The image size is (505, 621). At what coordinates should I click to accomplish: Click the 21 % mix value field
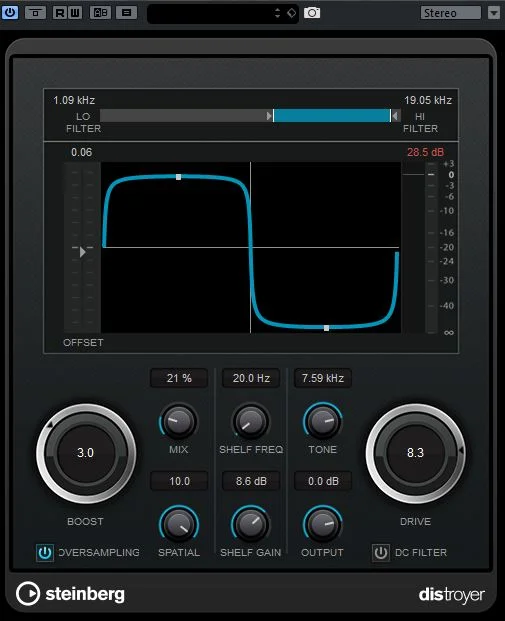tap(179, 378)
